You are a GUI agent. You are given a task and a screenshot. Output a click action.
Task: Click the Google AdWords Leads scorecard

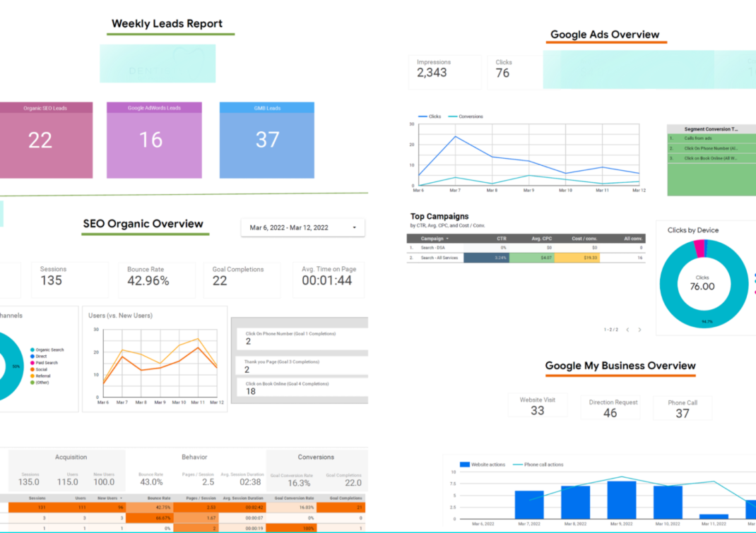(x=154, y=140)
